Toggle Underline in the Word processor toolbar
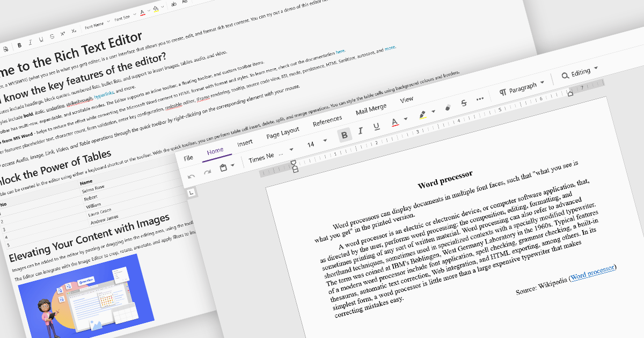The width and height of the screenshot is (644, 338). pyautogui.click(x=376, y=127)
